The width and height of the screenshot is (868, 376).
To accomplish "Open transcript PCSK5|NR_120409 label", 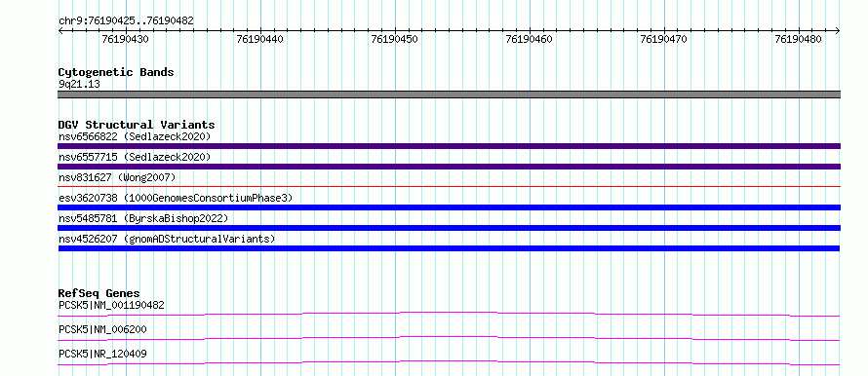I will 102,354.
